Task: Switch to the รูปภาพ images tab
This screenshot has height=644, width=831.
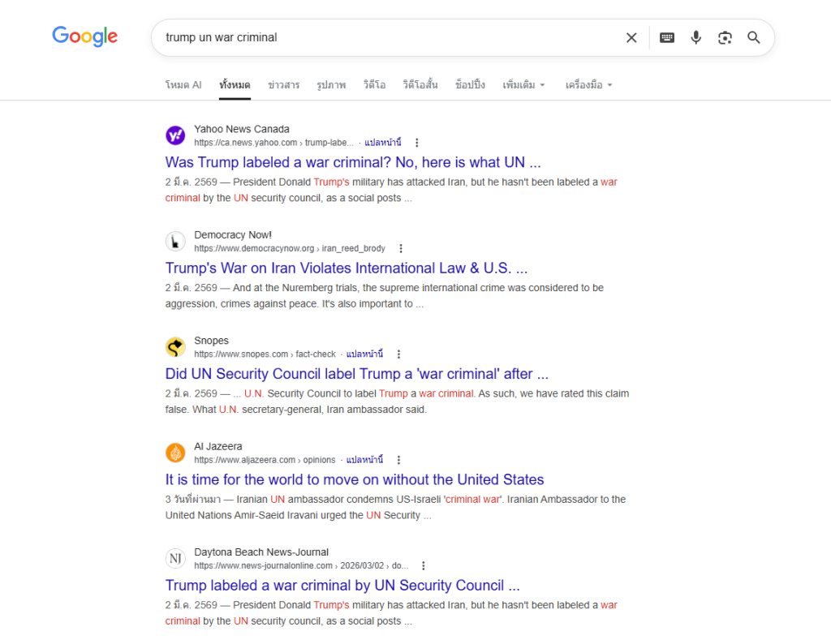Action: click(x=331, y=85)
